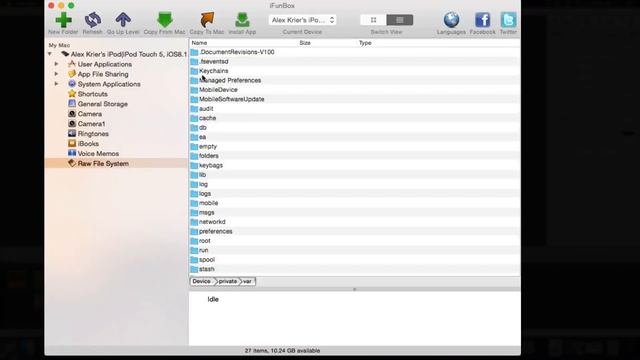
Task: Open Voice Memos in the sidebar
Action: tap(98, 153)
